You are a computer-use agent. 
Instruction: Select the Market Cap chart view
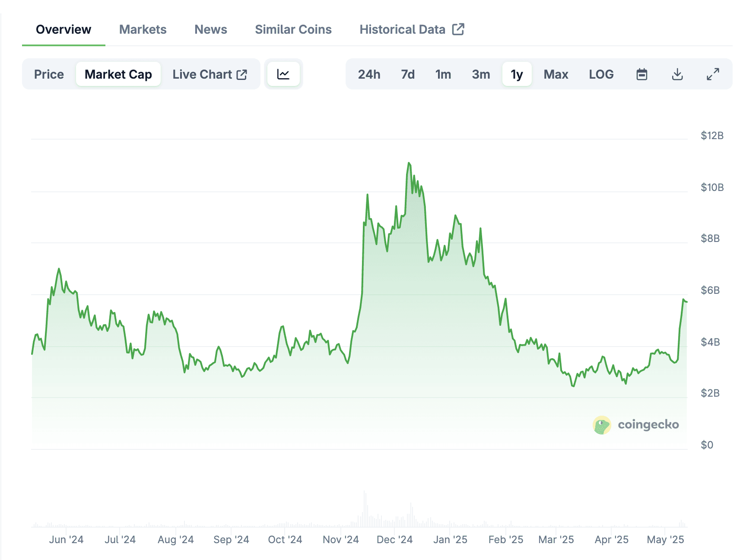point(118,74)
